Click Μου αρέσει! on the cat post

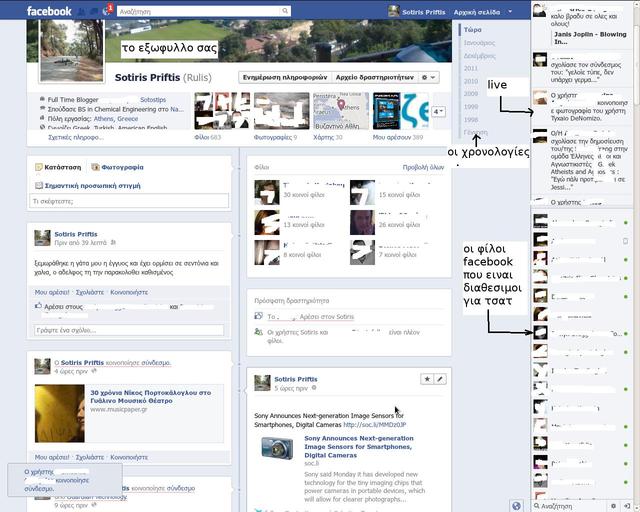tap(52, 292)
